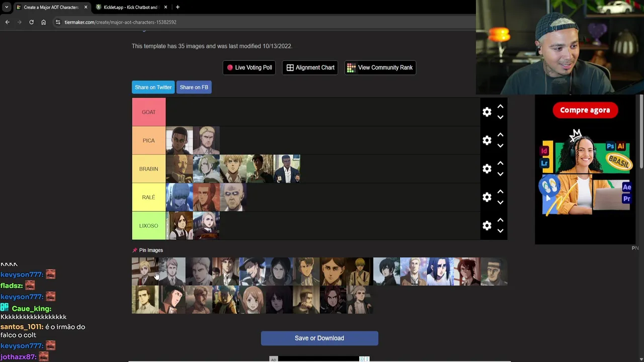The image size is (644, 362).
Task: Move RALÉ tier down with arrow
Action: tap(500, 203)
